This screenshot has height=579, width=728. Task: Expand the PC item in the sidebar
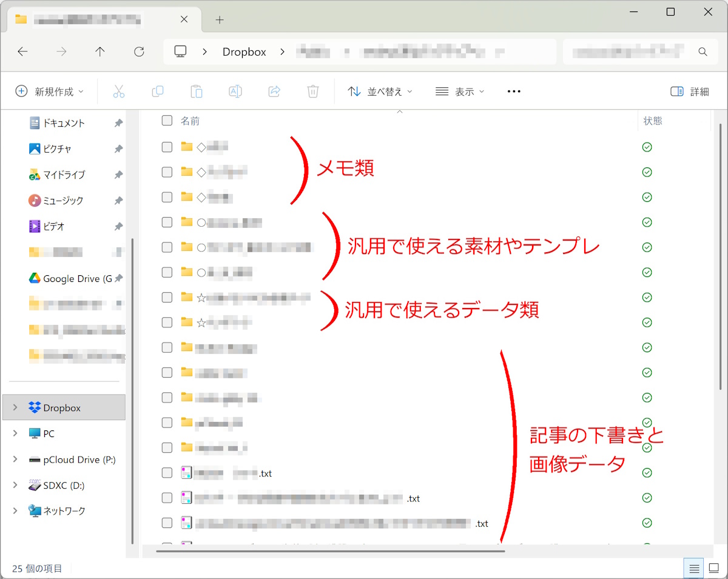(x=15, y=433)
